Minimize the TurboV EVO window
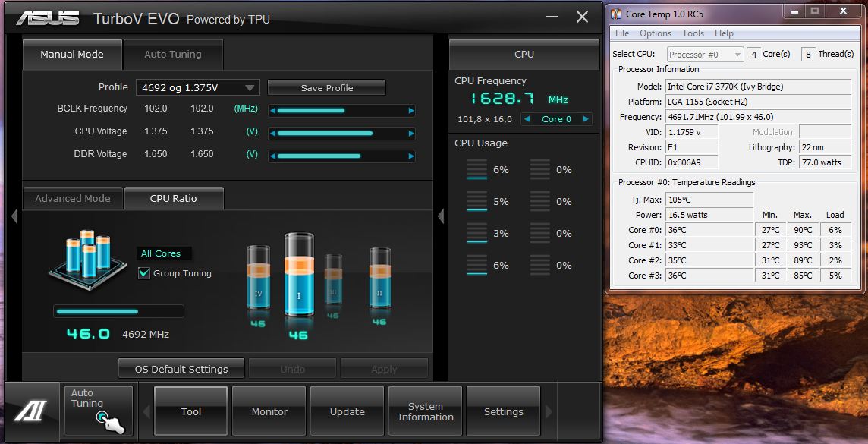The height and width of the screenshot is (444, 868). [552, 17]
